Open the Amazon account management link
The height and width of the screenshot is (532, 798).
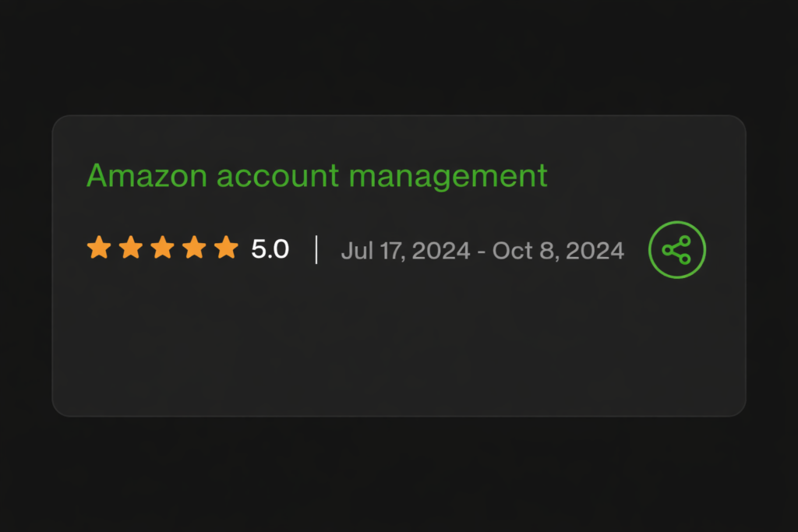pyautogui.click(x=316, y=176)
